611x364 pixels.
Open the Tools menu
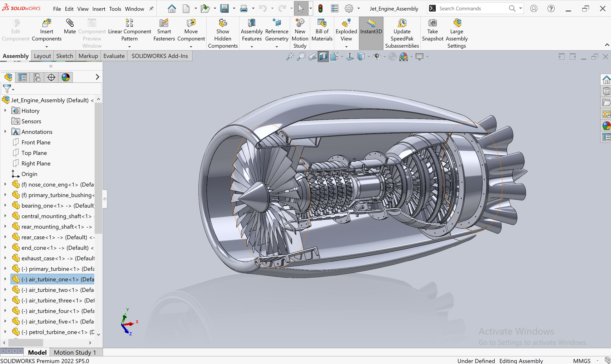tap(115, 9)
